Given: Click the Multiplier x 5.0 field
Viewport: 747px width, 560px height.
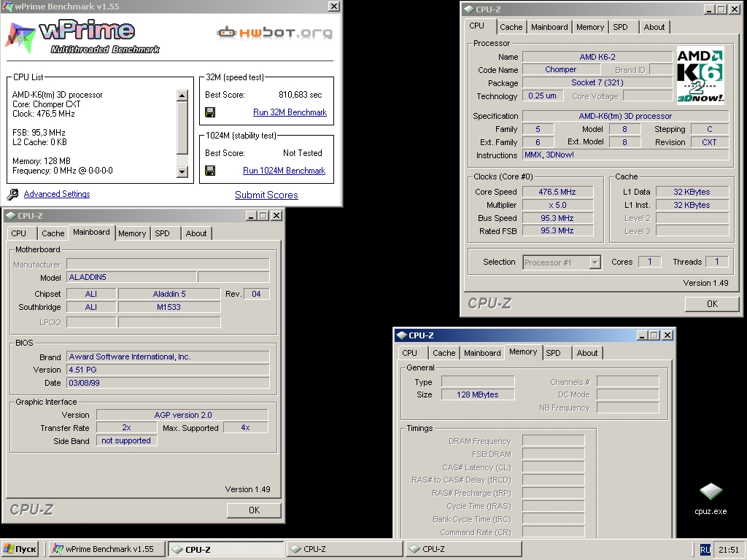Looking at the screenshot, I should point(557,205).
